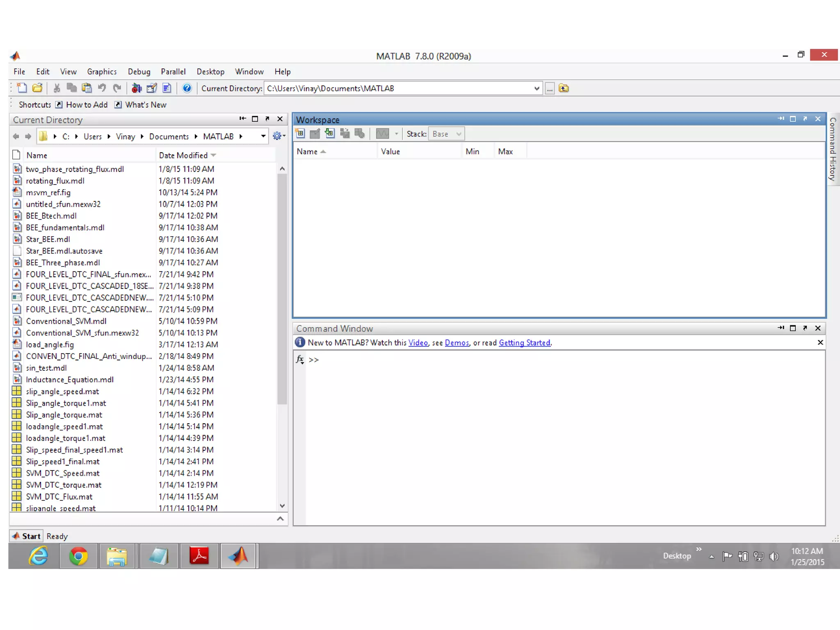Viewport: 840px width, 630px height.
Task: Launch Simulink from the toolbar icon
Action: click(x=137, y=88)
